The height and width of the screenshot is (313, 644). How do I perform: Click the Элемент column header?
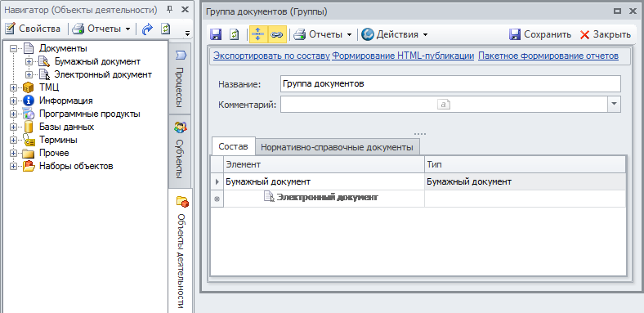324,164
